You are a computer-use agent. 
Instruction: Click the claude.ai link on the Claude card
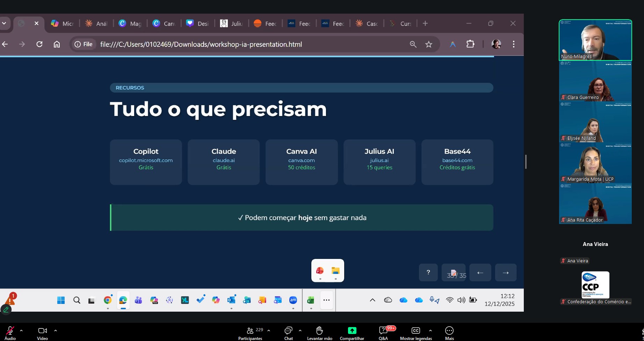point(224,160)
